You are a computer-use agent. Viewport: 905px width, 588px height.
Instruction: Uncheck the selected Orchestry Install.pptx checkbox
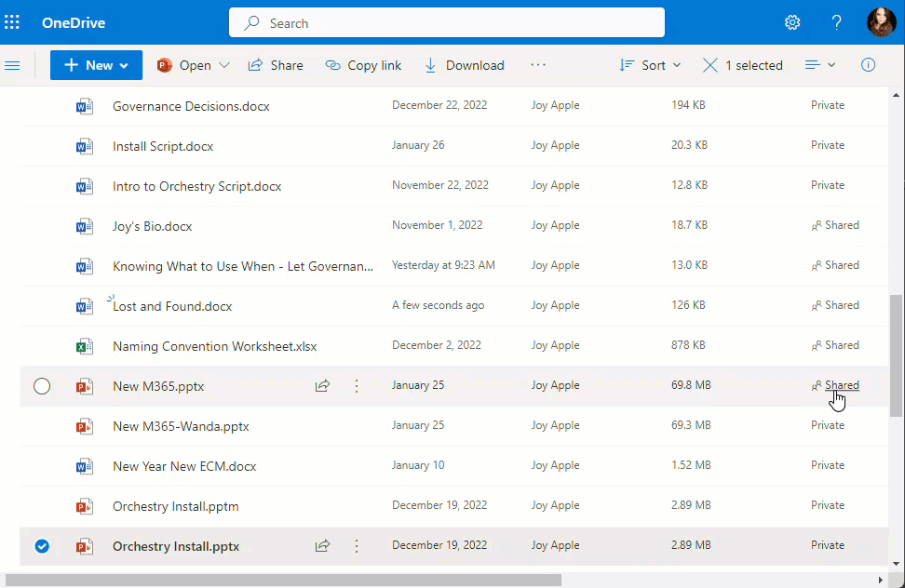click(x=42, y=546)
